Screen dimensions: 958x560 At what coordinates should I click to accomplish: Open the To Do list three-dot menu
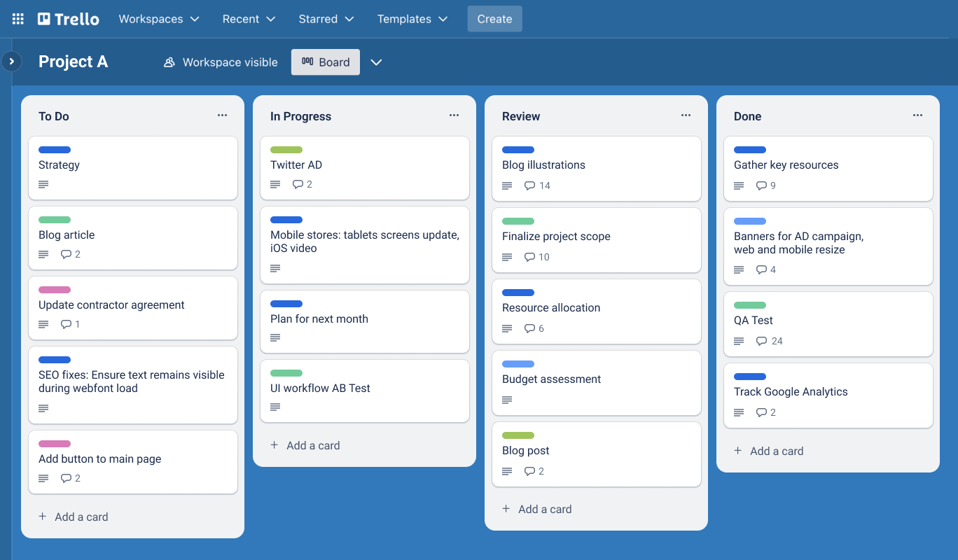point(222,115)
